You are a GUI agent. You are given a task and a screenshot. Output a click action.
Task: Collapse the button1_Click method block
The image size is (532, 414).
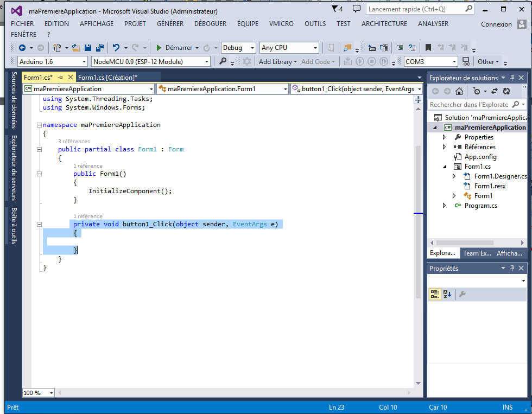39,225
